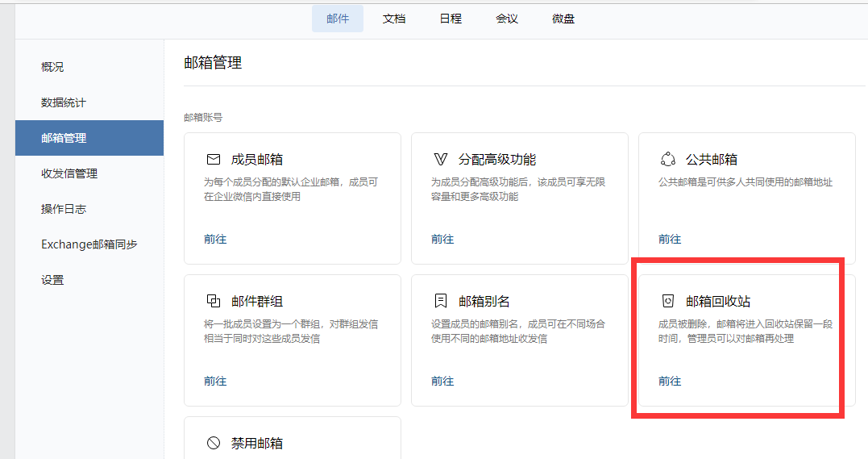
Task: Click the 邮箱别名 bookmark icon
Action: click(x=441, y=302)
